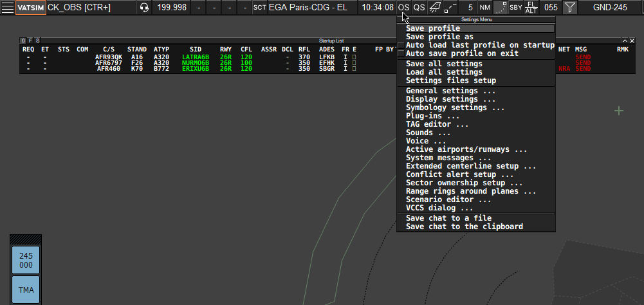The height and width of the screenshot is (305, 644).
Task: Open the QS quick settings menu
Action: pos(419,7)
